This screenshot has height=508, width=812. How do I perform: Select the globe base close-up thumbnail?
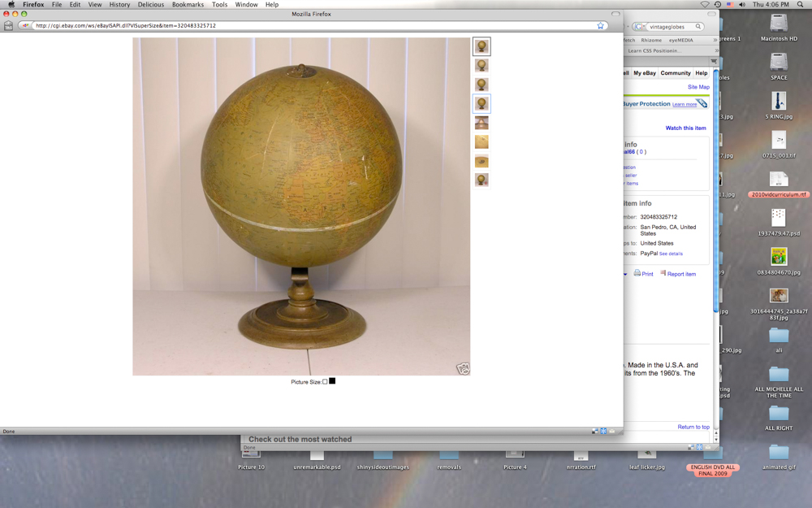482,123
